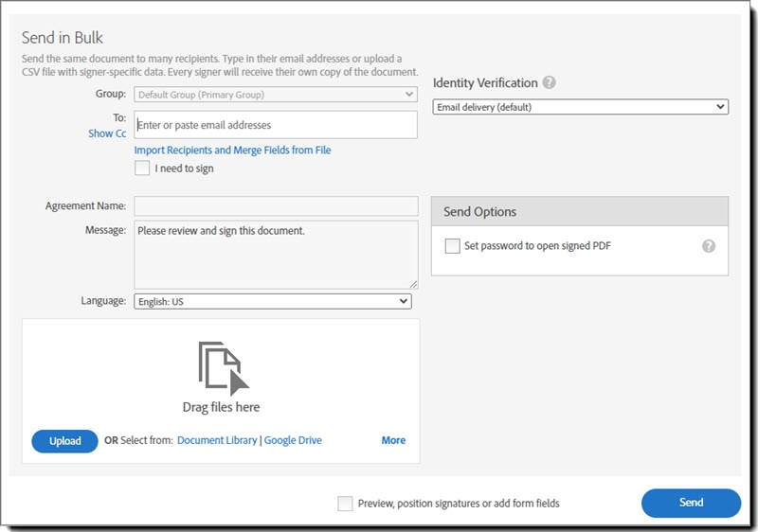Click the Identity Verification help icon
The height and width of the screenshot is (532, 758).
point(550,83)
